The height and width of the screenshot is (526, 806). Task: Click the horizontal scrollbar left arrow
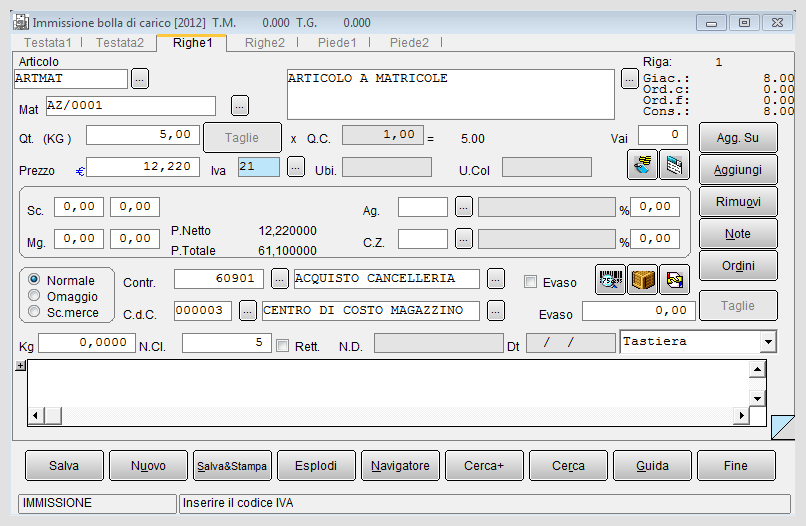[x=36, y=415]
